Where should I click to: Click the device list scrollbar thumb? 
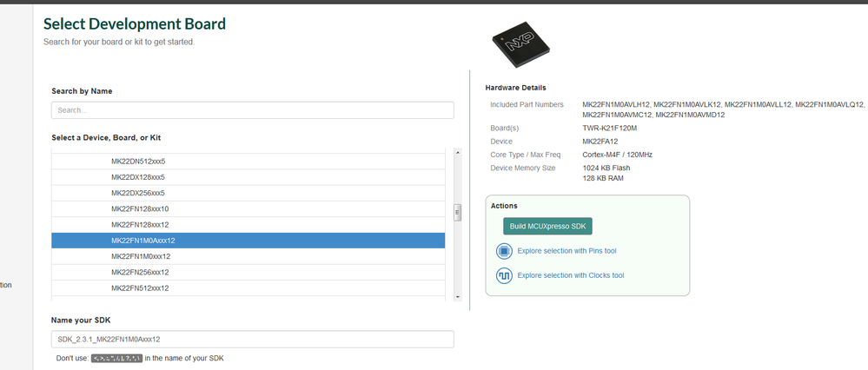(458, 213)
